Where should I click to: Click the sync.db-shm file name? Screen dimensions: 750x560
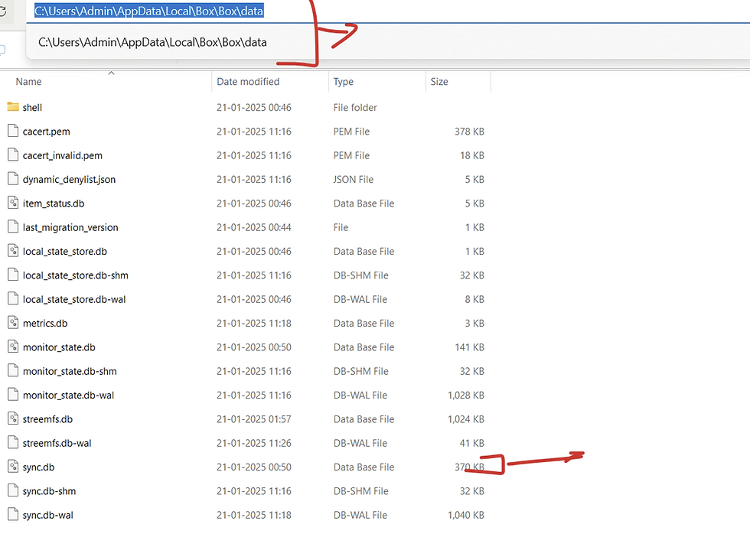(49, 491)
